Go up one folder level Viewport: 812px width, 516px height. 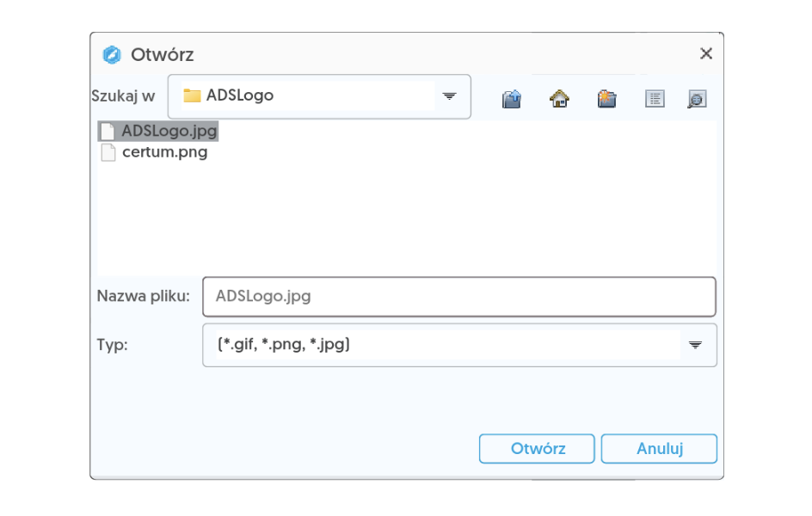[x=512, y=99]
